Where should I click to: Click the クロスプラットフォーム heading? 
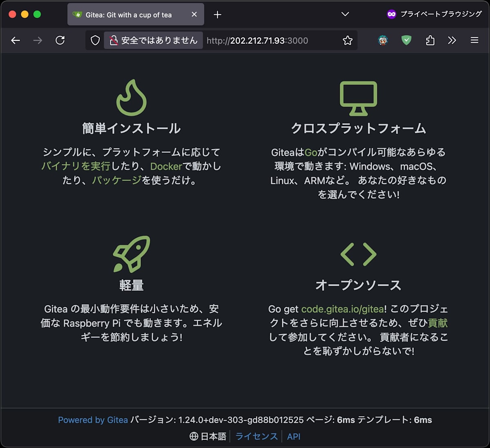click(x=359, y=129)
